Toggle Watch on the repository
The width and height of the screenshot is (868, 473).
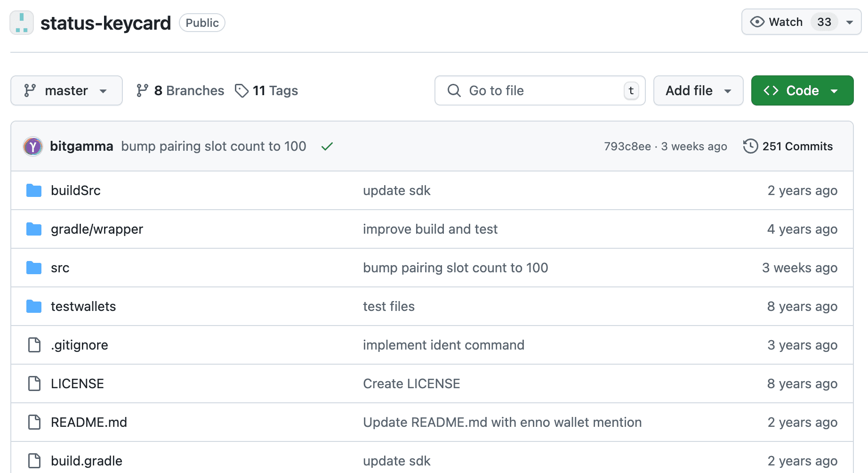click(777, 22)
